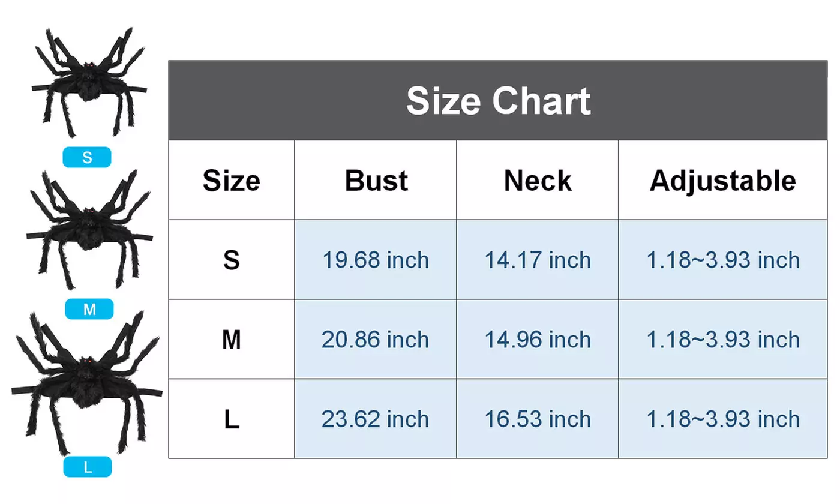
Task: Click the 20.86 inch bust cell
Action: coord(376,339)
